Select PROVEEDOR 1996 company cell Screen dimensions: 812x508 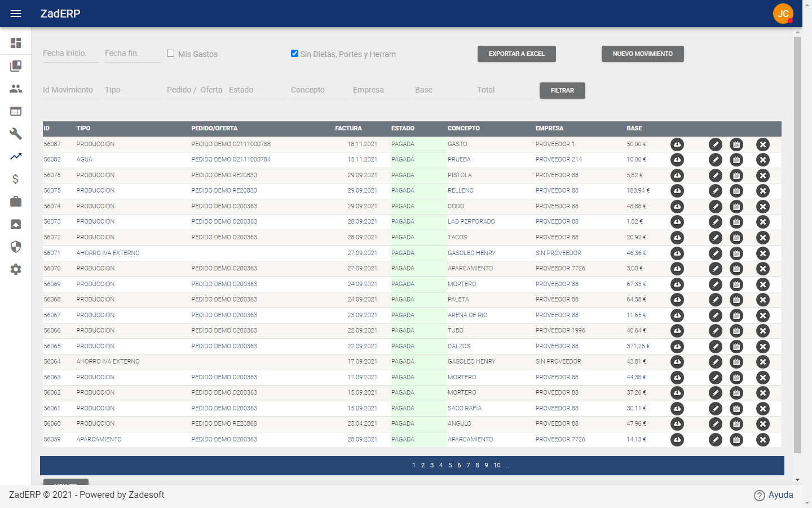tap(561, 331)
